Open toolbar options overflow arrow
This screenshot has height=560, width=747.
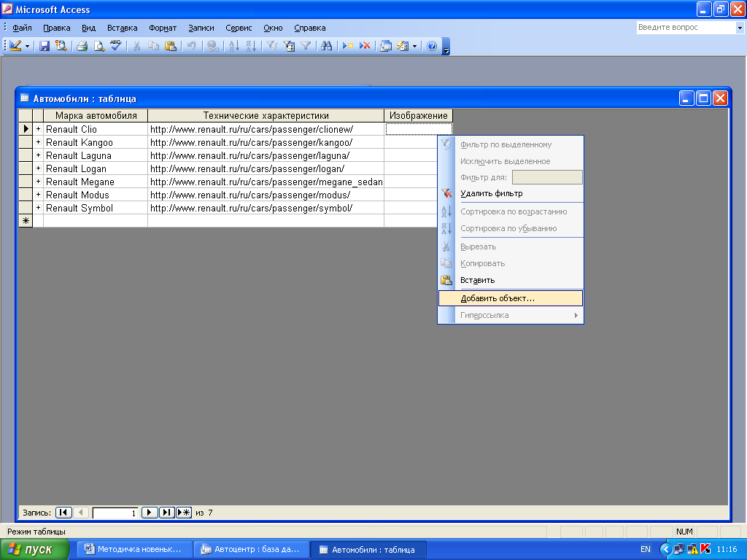[x=446, y=46]
